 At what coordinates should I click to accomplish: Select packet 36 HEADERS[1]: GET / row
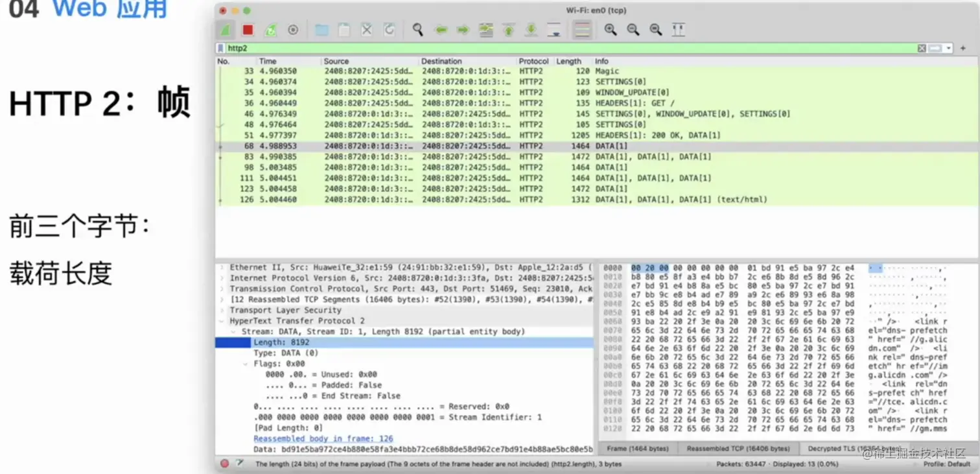597,103
